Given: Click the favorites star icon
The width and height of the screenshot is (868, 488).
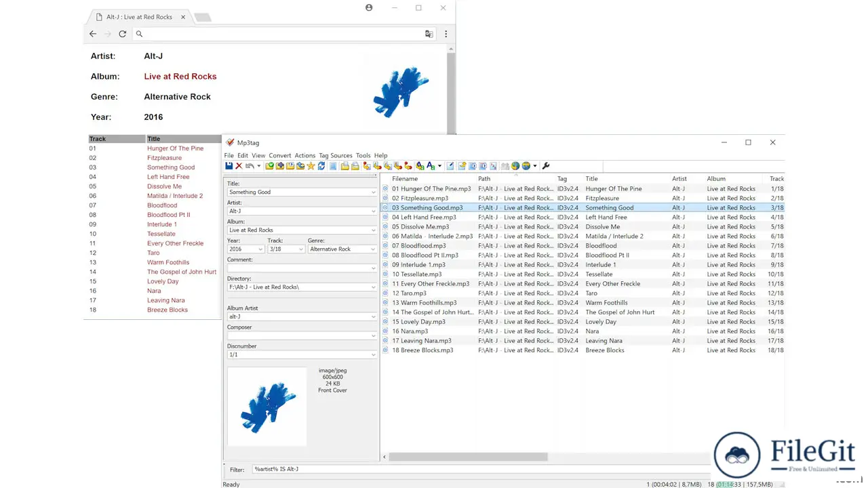Looking at the screenshot, I should tap(311, 165).
